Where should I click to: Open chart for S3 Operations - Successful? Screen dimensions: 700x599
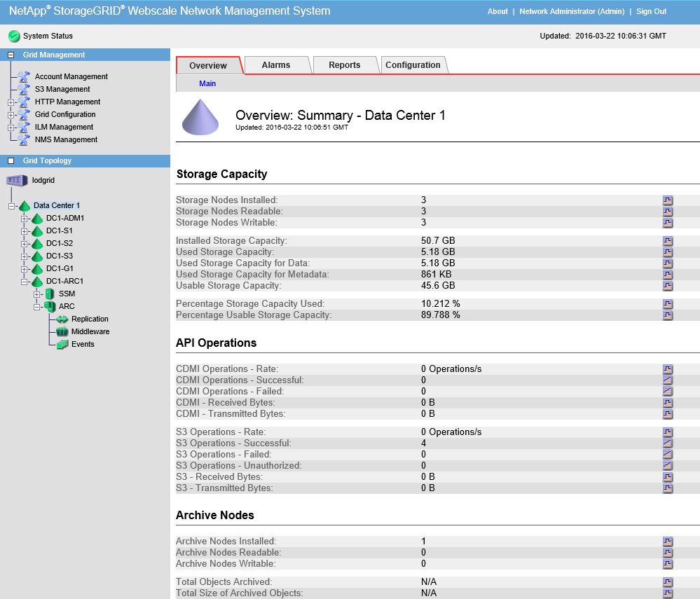(x=667, y=443)
